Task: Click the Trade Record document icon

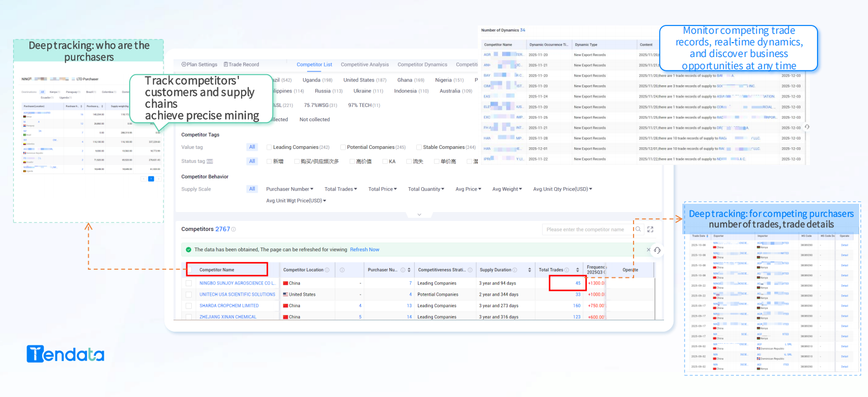Action: (x=227, y=64)
